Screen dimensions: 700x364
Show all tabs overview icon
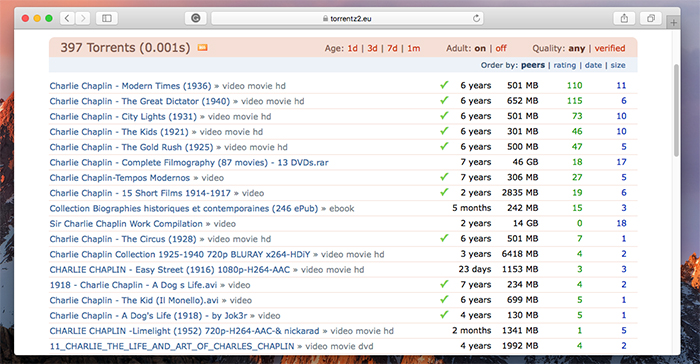651,18
